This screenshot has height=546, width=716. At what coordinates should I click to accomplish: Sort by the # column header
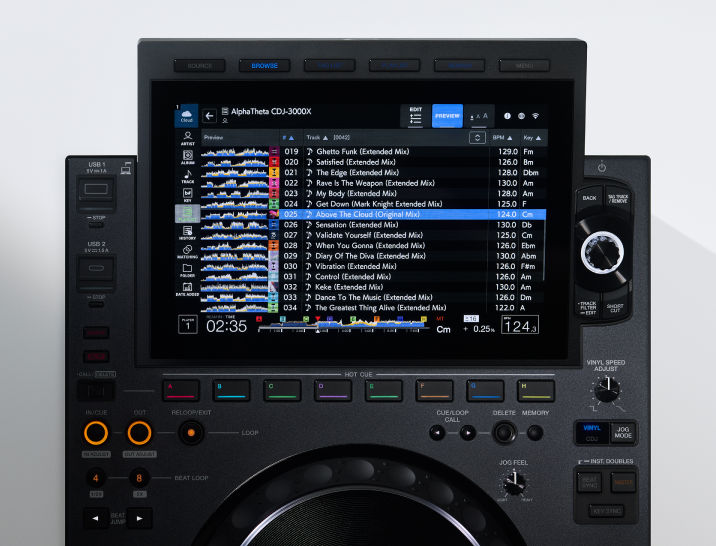(x=288, y=137)
